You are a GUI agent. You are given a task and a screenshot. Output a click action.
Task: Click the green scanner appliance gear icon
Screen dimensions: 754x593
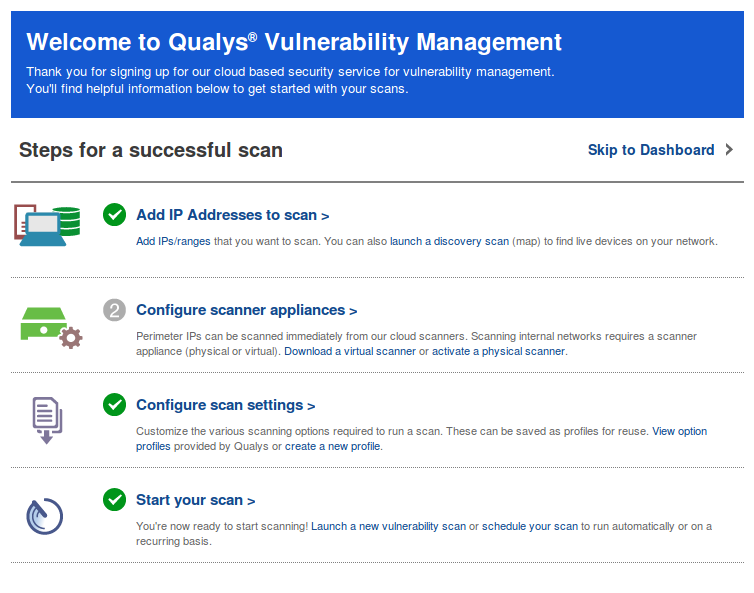(51, 328)
